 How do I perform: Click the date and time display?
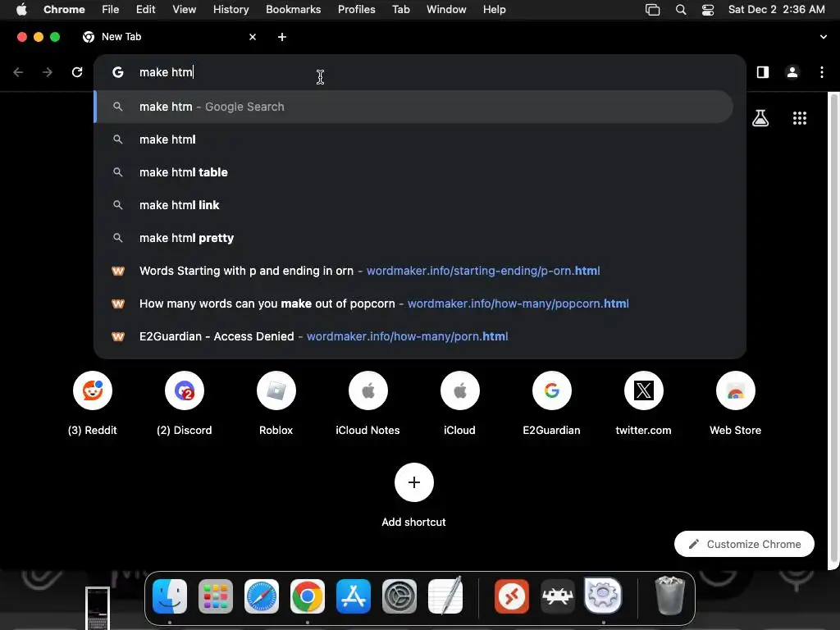point(776,10)
